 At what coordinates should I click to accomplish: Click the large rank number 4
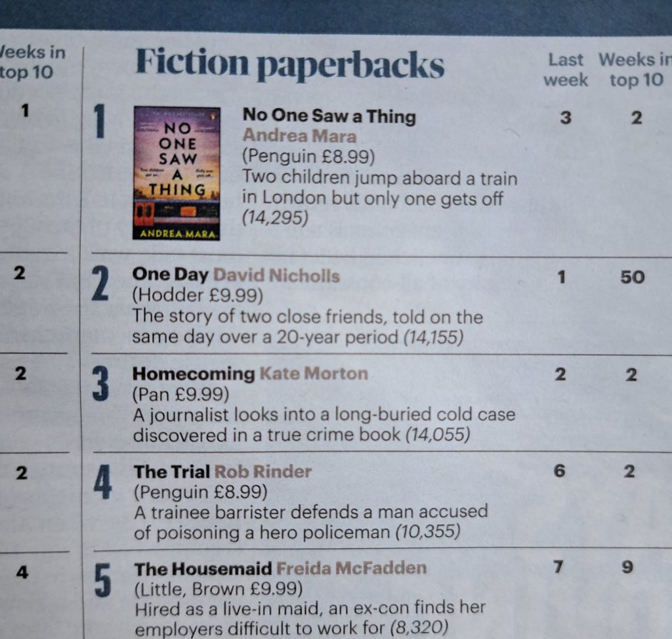pos(103,482)
